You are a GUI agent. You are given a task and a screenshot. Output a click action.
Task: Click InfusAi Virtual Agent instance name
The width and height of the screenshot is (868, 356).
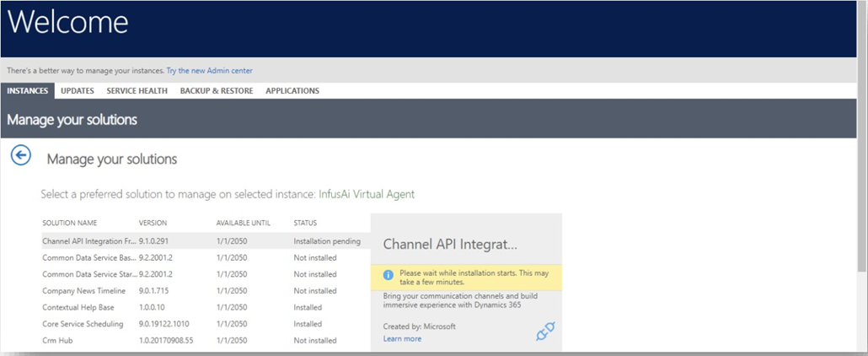pos(367,194)
